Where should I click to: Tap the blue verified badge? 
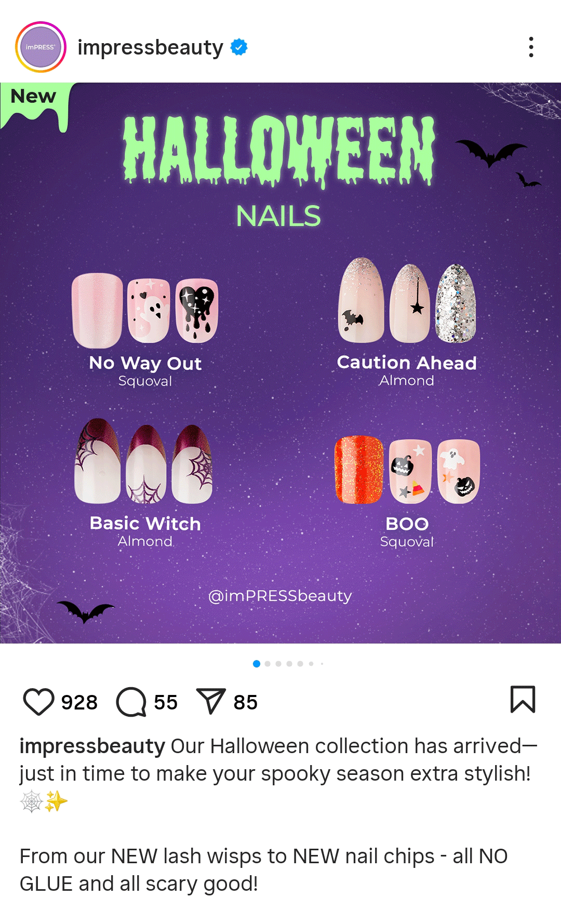239,47
